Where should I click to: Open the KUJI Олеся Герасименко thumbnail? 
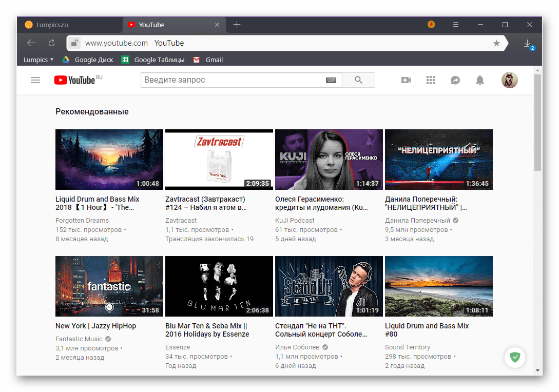(329, 159)
